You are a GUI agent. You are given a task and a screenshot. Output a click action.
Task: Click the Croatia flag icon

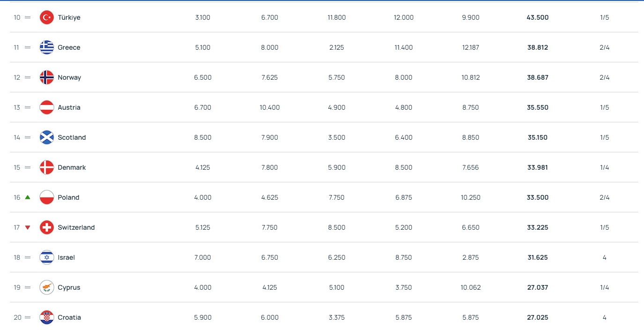coord(47,317)
